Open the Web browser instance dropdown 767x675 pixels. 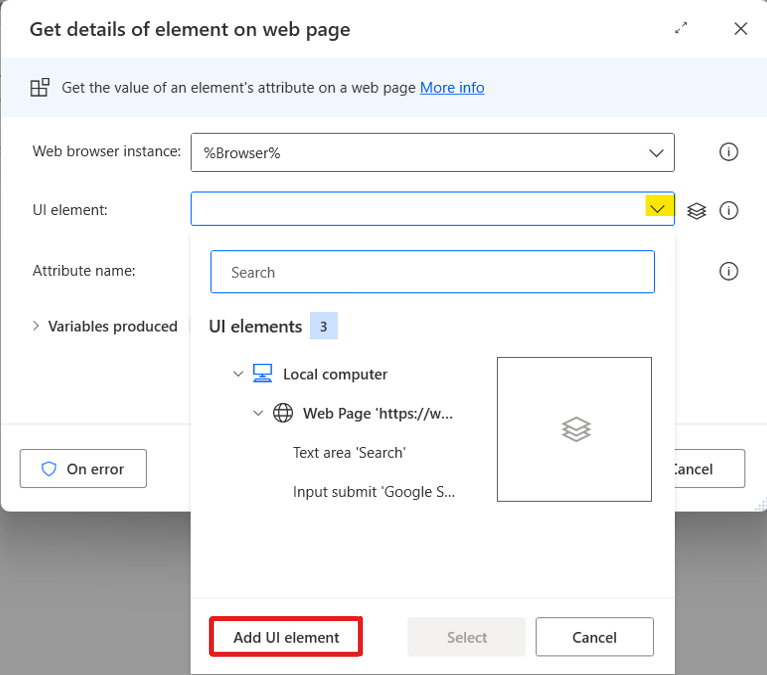tap(656, 153)
